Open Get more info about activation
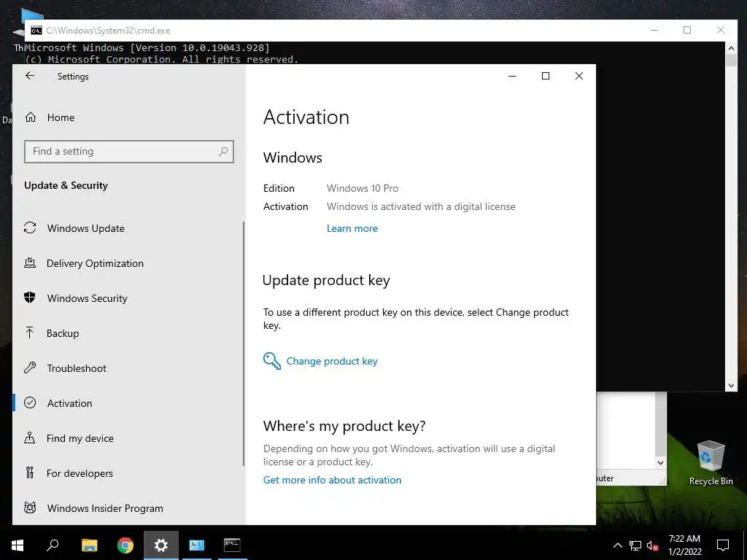The height and width of the screenshot is (560, 747). pyautogui.click(x=332, y=480)
